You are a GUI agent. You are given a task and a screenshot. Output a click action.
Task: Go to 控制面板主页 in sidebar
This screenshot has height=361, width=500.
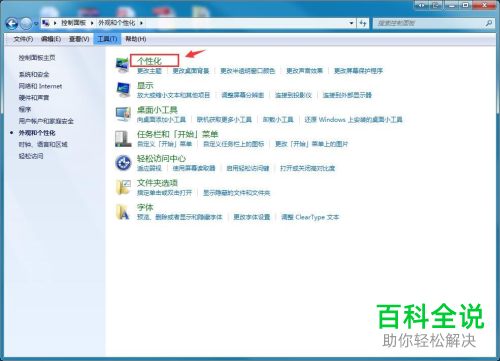point(37,58)
